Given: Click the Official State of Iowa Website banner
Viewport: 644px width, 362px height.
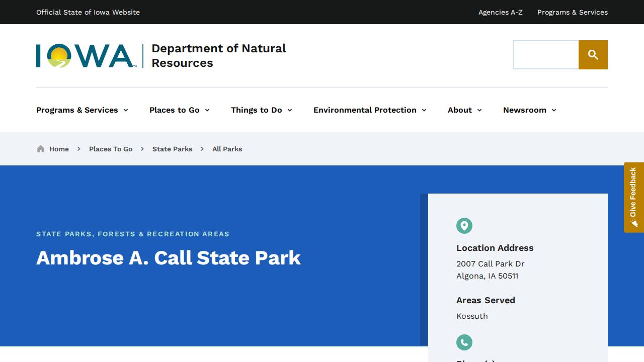Looking at the screenshot, I should click(x=88, y=12).
